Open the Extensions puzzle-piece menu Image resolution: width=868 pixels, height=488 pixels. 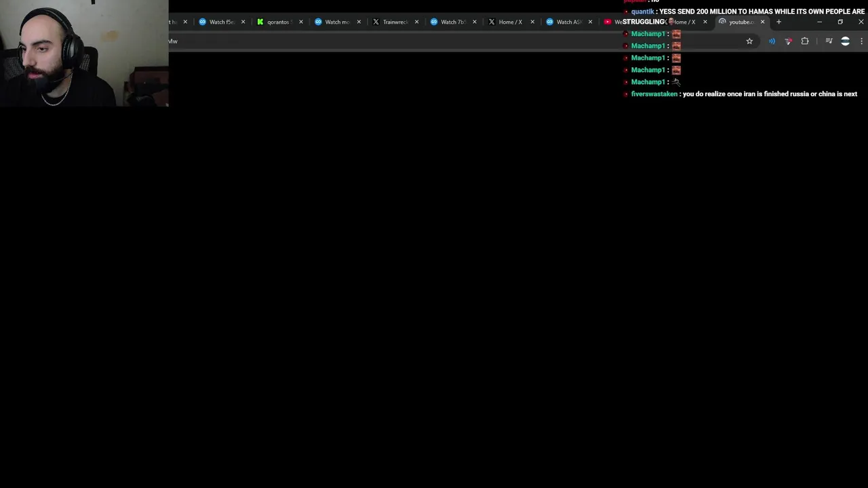coord(805,41)
